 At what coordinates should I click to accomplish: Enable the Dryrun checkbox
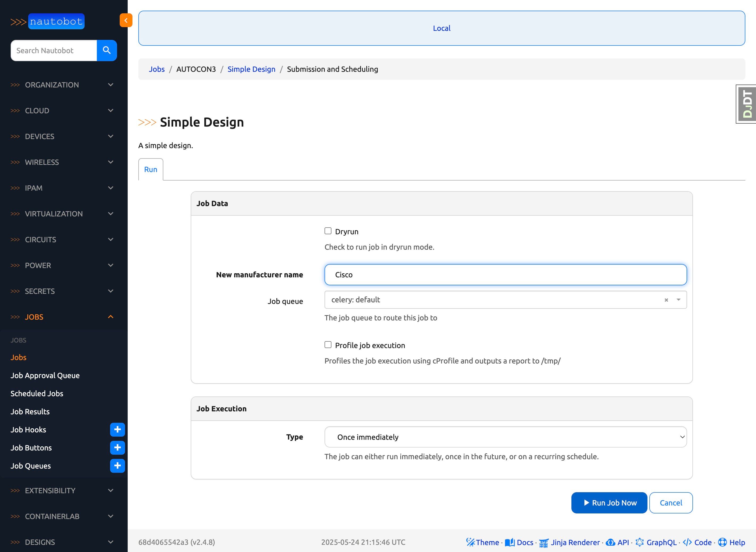(328, 231)
